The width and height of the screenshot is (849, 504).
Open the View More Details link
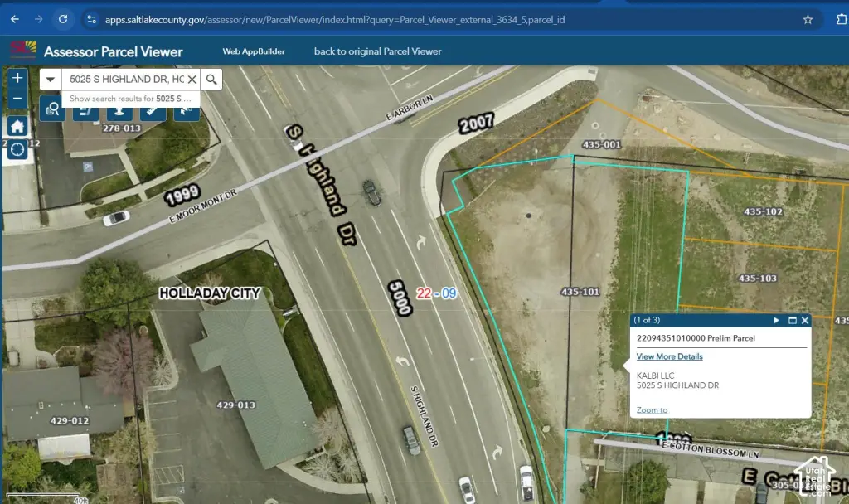[670, 356]
